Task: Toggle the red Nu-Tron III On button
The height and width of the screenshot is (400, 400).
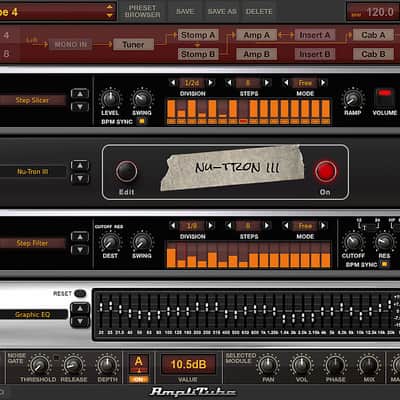Action: coord(325,172)
